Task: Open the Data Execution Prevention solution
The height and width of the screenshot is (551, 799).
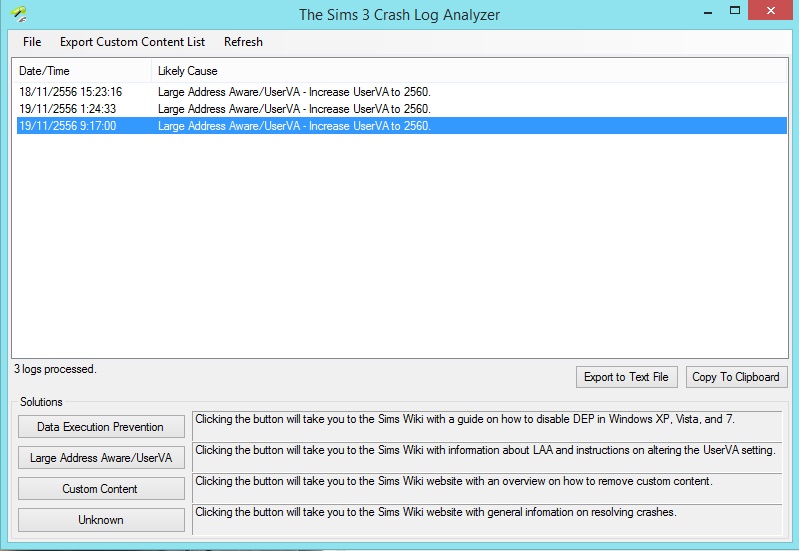Action: [x=101, y=427]
